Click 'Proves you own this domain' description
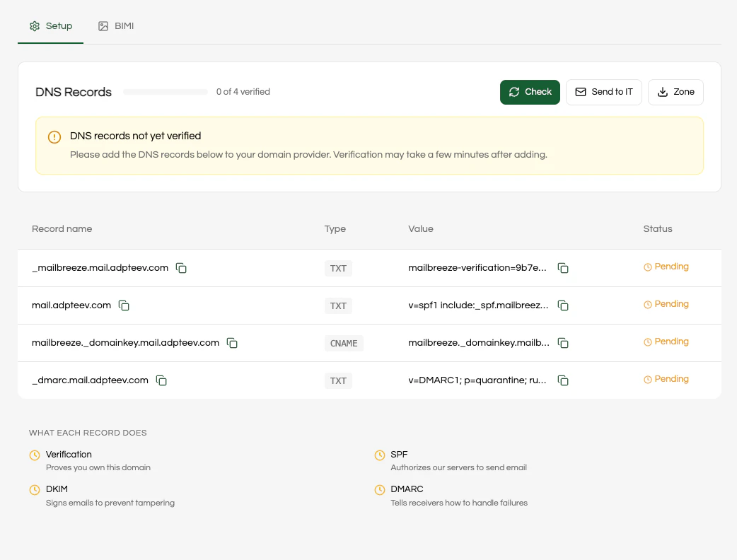 click(x=98, y=467)
